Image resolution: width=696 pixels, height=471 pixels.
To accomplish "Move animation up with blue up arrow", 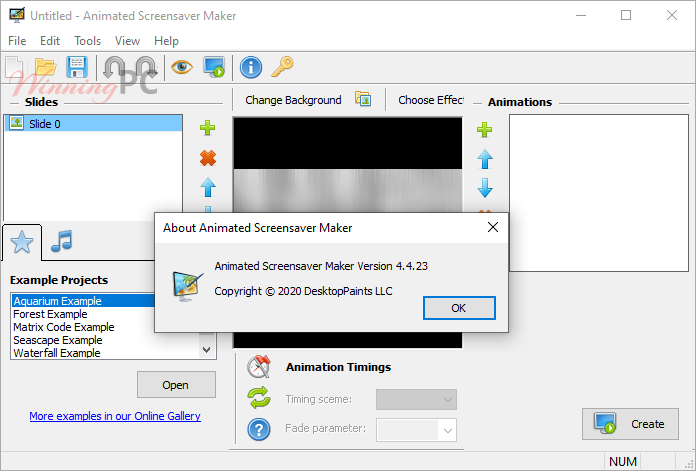I will (485, 159).
